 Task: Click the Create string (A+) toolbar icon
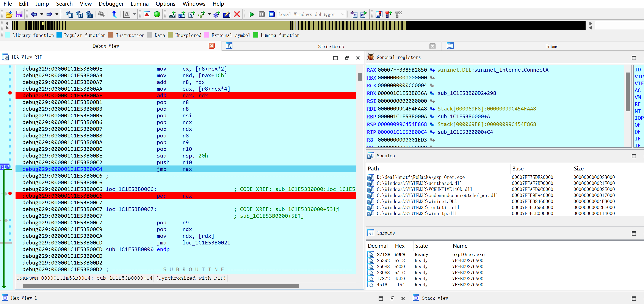point(192,14)
